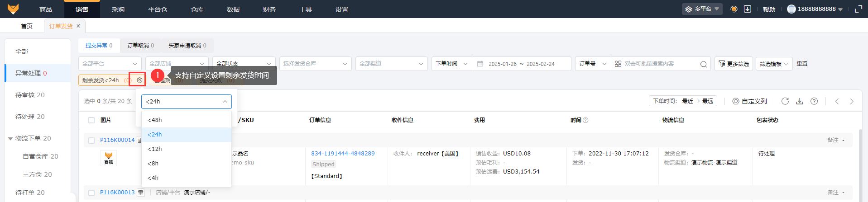Click the 重 tag beside P116K00014

coord(140,140)
